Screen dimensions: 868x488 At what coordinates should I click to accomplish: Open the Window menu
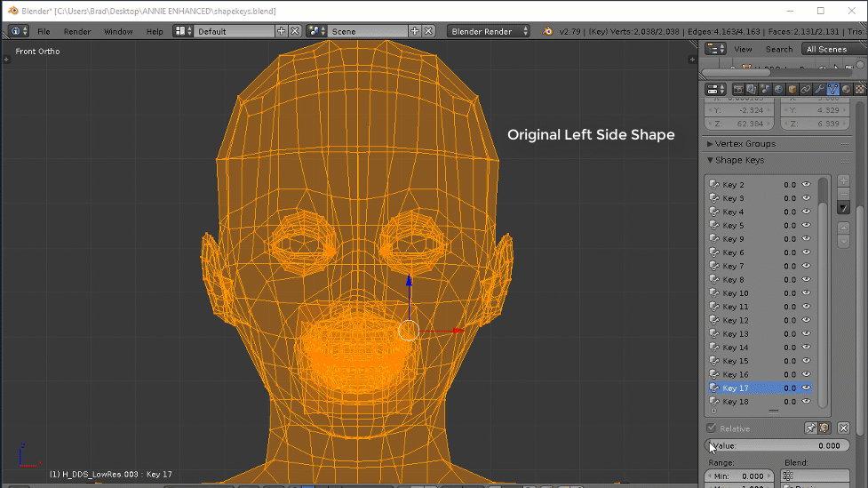118,31
